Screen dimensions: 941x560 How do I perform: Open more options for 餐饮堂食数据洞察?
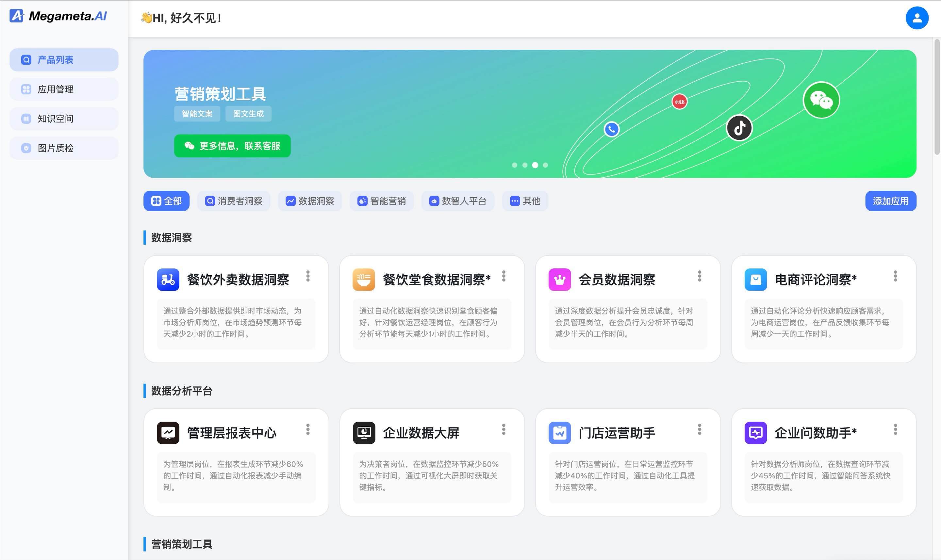[504, 276]
